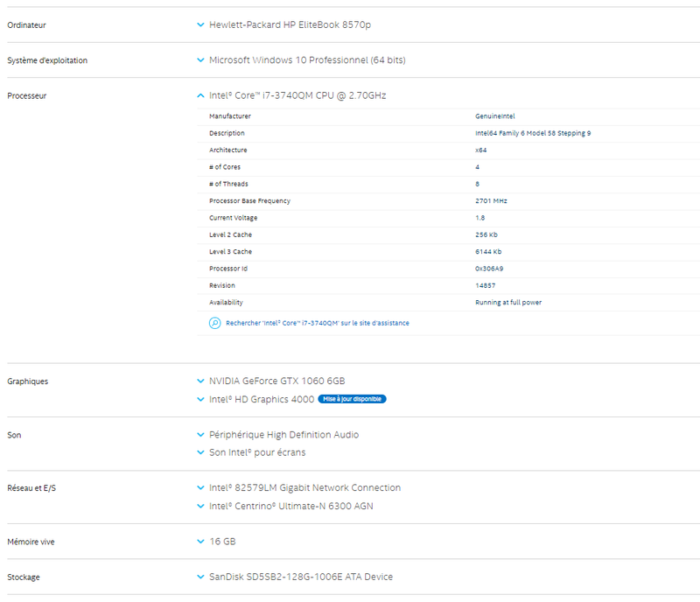Viewport: 700px width, 602px height.
Task: Select the '14857' revision value
Action: tap(486, 286)
